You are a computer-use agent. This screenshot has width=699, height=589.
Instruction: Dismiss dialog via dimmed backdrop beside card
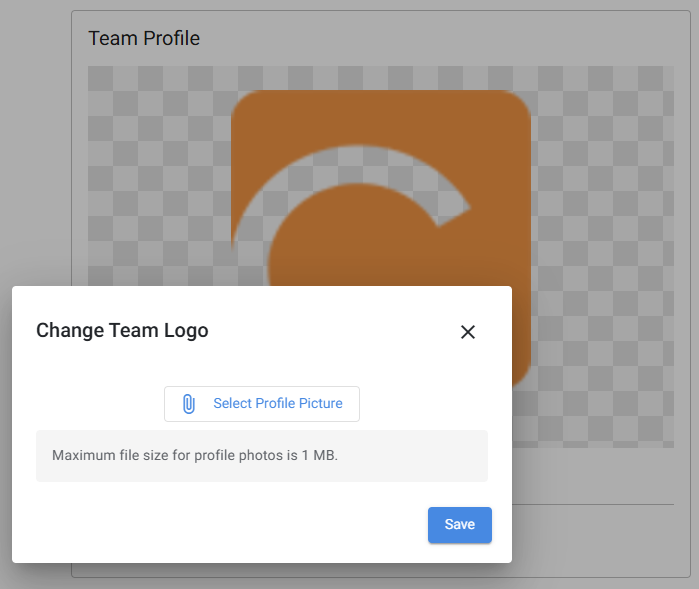coord(36,156)
